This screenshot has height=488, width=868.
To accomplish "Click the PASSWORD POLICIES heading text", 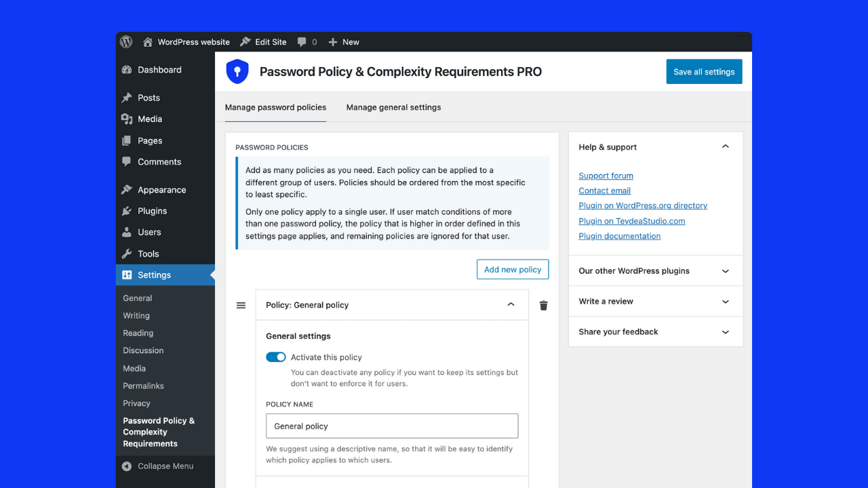I will (x=271, y=147).
